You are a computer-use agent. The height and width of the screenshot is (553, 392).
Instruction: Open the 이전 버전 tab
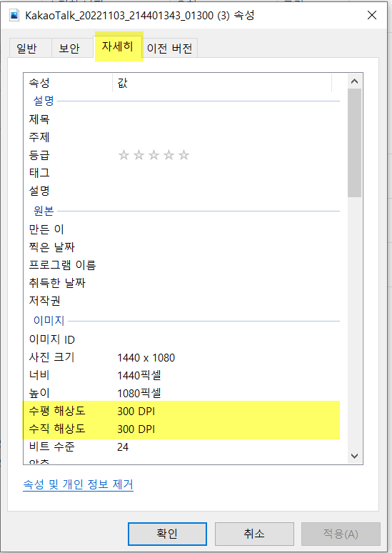click(169, 48)
